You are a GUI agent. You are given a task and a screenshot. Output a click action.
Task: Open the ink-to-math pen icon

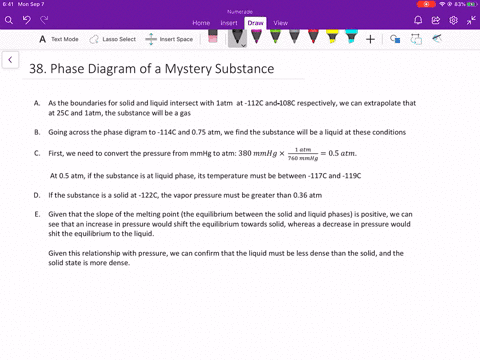(x=437, y=39)
